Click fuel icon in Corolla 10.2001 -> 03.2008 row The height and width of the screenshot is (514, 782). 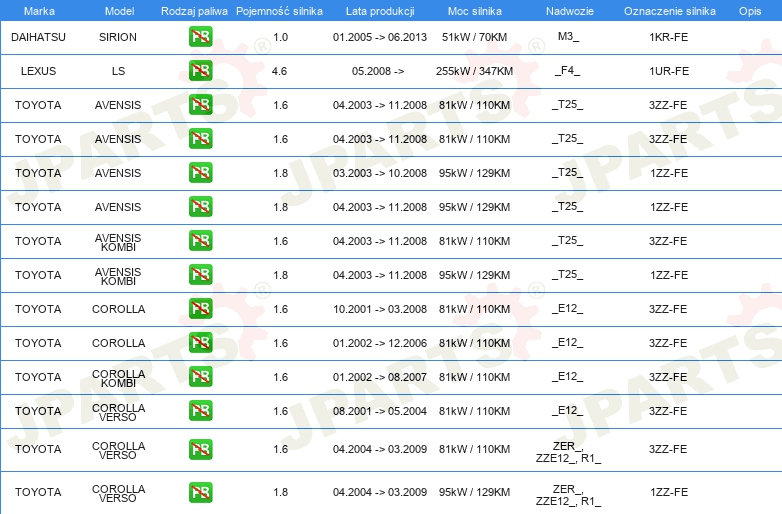click(200, 309)
